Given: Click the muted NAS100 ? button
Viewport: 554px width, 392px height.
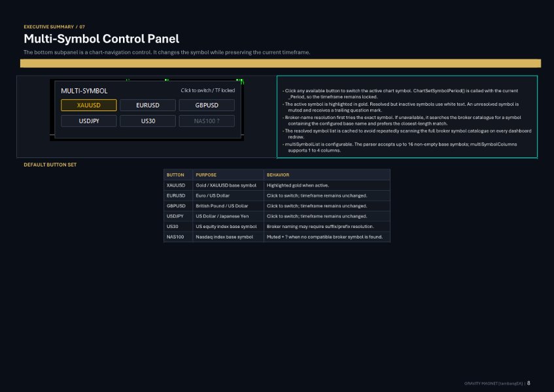Looking at the screenshot, I should click(207, 121).
